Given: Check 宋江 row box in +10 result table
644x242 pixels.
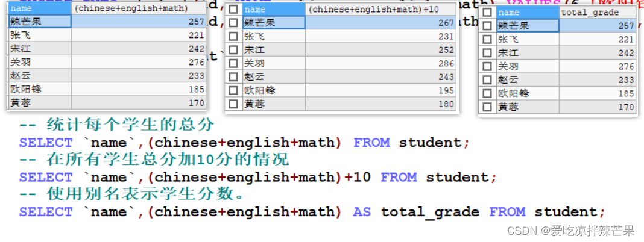Looking at the screenshot, I should [234, 50].
